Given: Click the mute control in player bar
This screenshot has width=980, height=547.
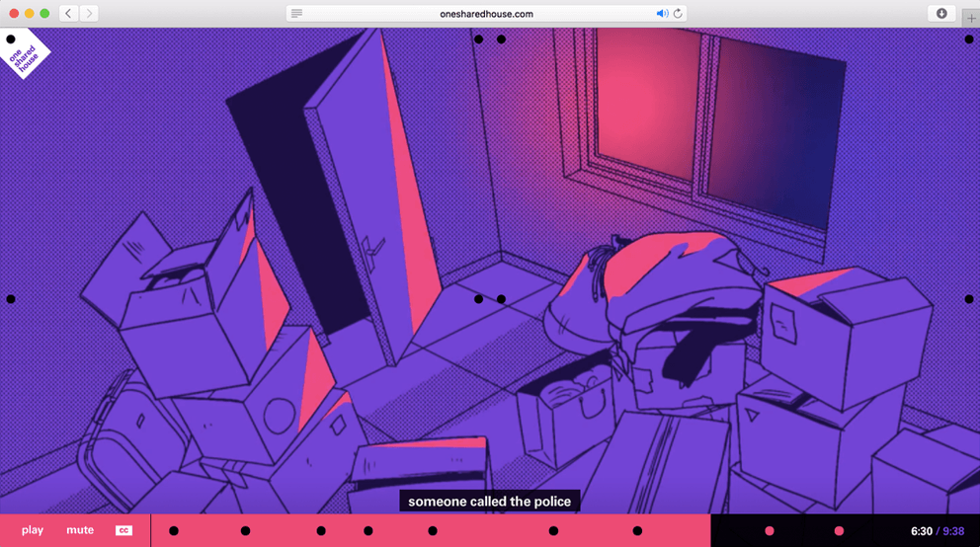Looking at the screenshot, I should click(x=80, y=530).
